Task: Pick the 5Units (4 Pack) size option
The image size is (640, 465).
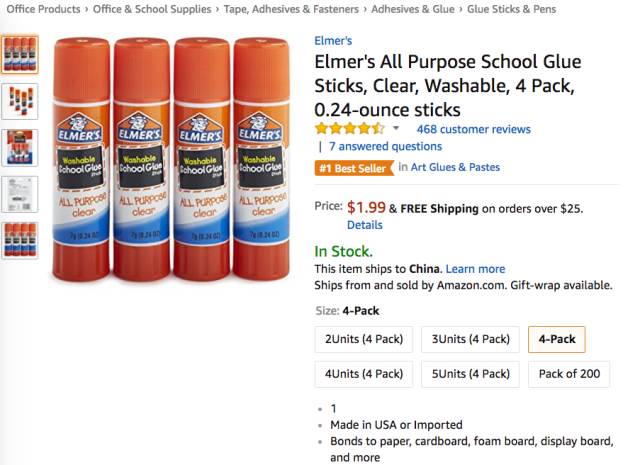Action: click(470, 374)
